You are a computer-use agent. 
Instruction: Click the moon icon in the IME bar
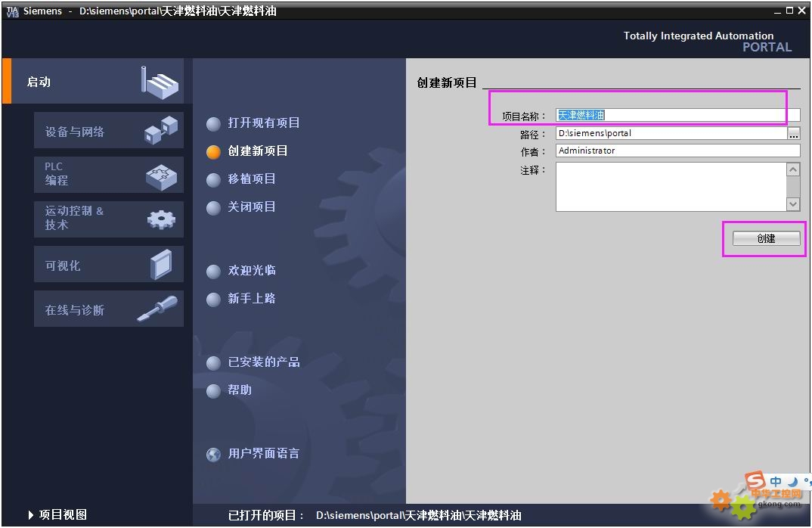pyautogui.click(x=792, y=481)
